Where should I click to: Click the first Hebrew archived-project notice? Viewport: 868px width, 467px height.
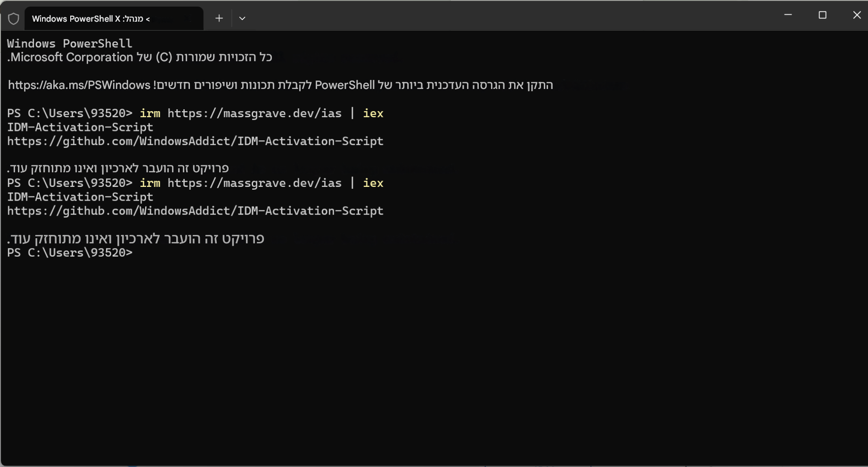(118, 168)
